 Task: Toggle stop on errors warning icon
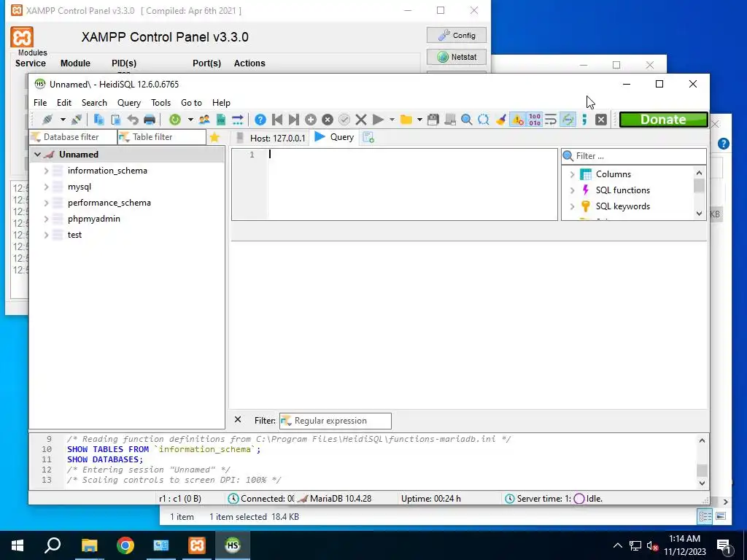point(517,120)
